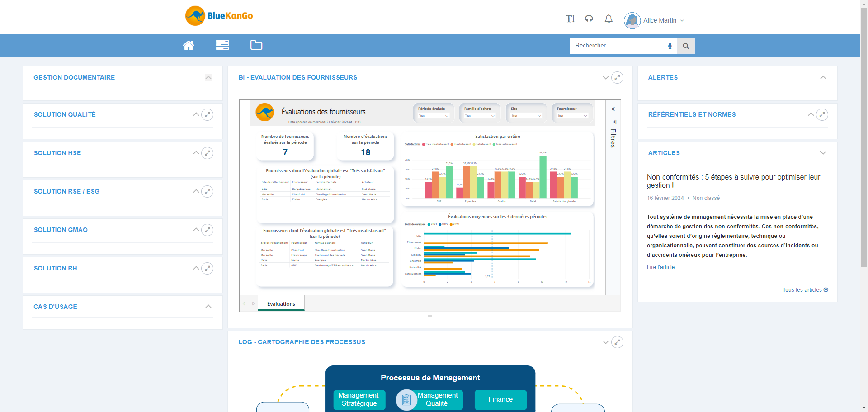Select the Evaluations report tab
Image resolution: width=868 pixels, height=412 pixels.
[281, 303]
